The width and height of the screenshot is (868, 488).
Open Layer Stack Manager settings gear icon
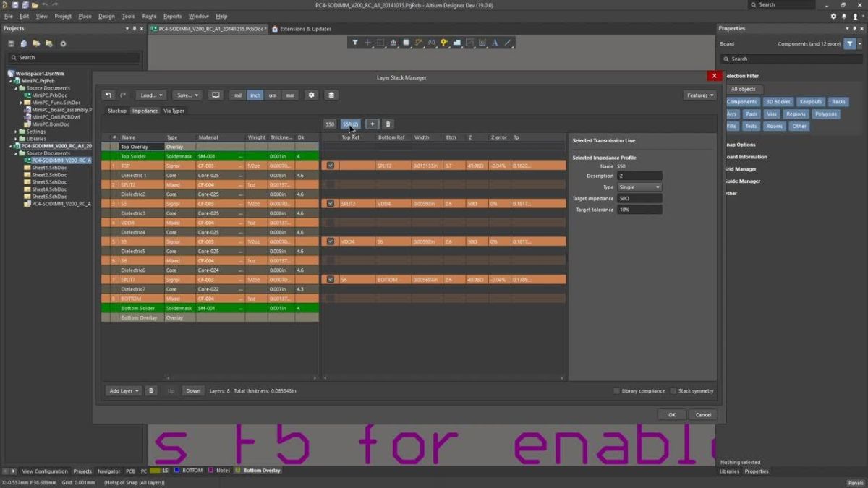311,95
